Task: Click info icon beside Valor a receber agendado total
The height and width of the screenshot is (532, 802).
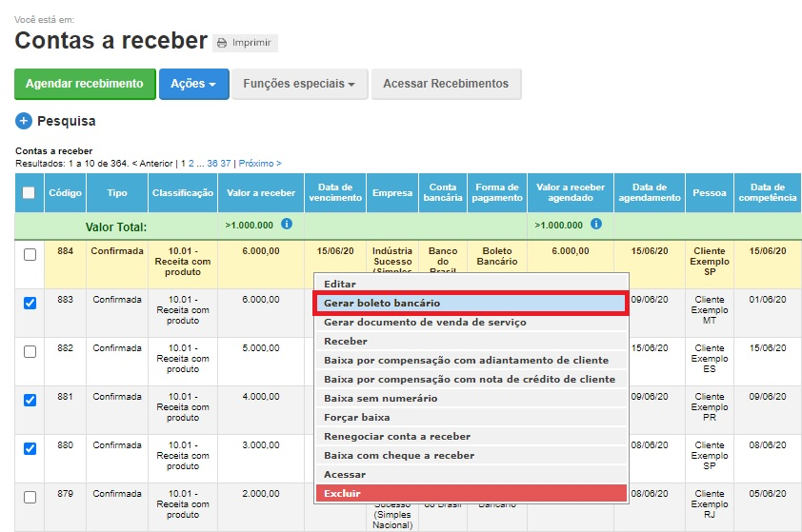Action: click(x=596, y=225)
